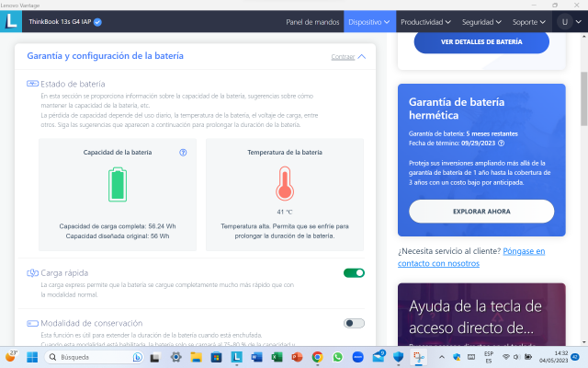The width and height of the screenshot is (588, 368).
Task: Click the Garantía y configuración de la batería heading
Action: (106, 56)
